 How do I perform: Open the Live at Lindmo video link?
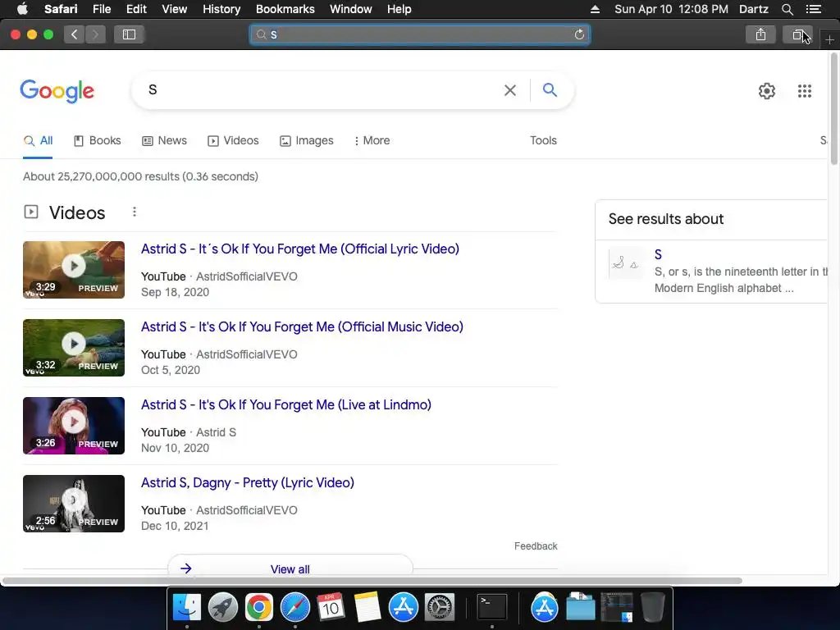click(x=286, y=404)
